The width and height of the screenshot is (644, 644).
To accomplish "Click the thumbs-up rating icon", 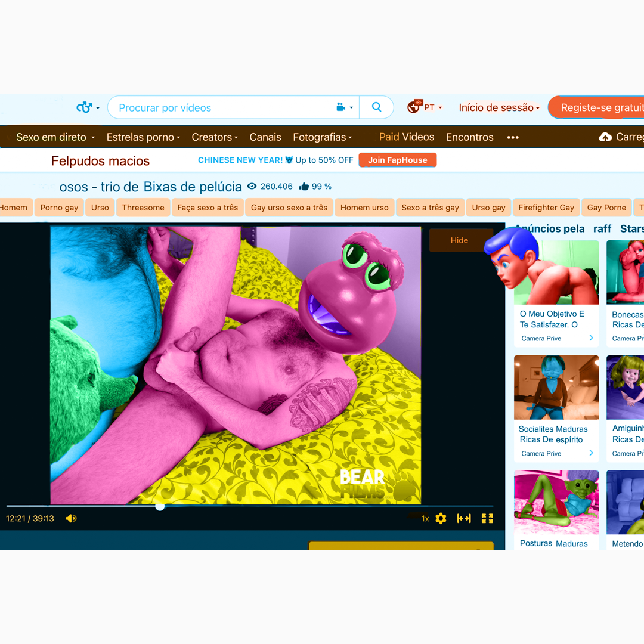I will (304, 187).
